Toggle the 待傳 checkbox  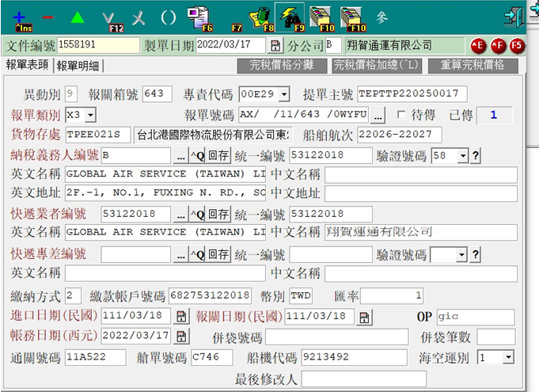pyautogui.click(x=400, y=115)
